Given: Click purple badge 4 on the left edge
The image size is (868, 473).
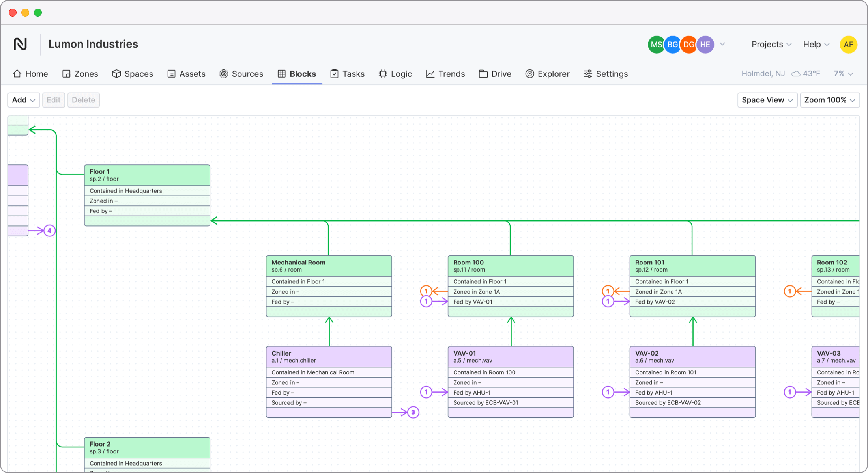Looking at the screenshot, I should click(x=49, y=231).
